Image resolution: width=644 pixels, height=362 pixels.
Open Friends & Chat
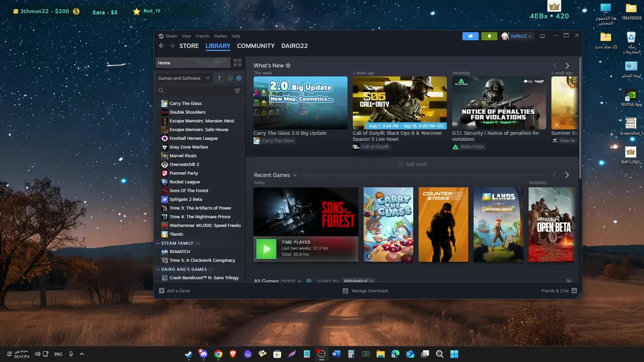click(559, 291)
